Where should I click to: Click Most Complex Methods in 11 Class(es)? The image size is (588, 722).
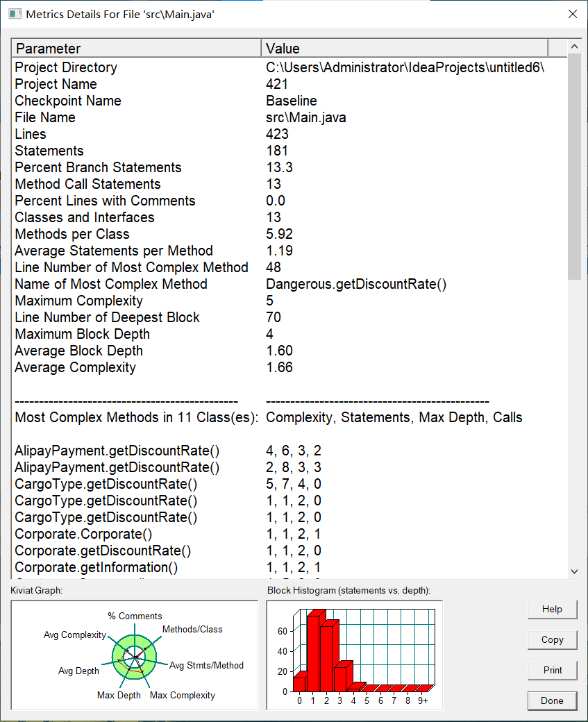136,417
